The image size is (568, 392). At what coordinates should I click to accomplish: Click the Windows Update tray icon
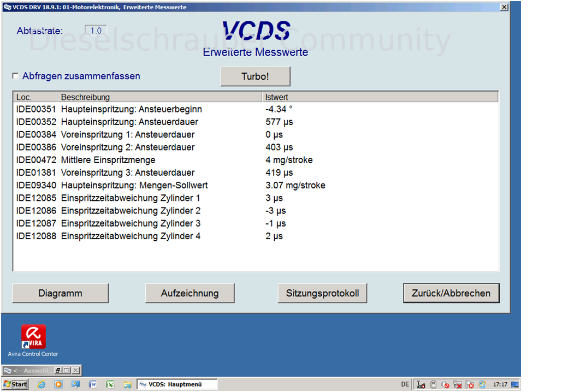[482, 384]
